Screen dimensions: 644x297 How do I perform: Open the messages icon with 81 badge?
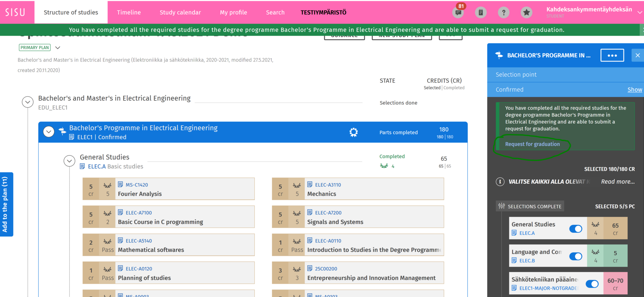tap(458, 13)
